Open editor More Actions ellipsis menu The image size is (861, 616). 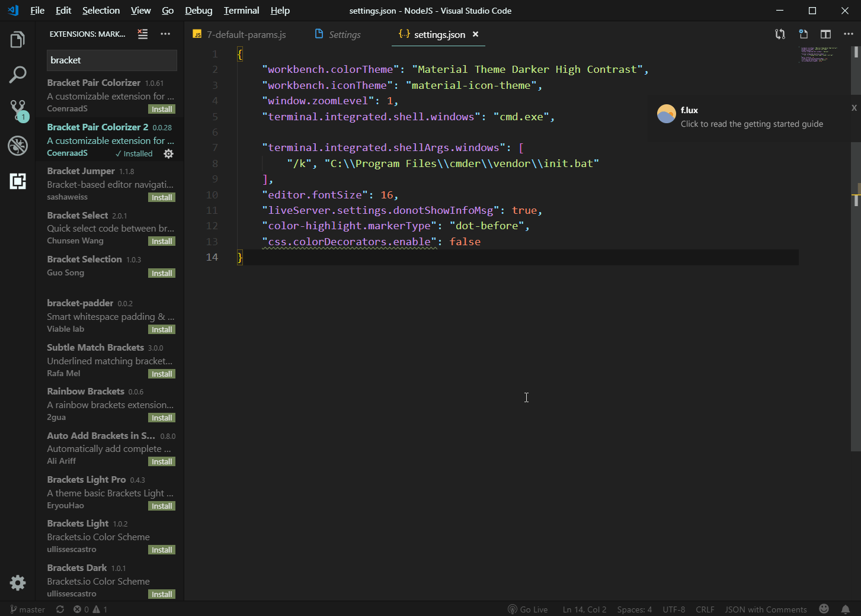click(x=849, y=34)
